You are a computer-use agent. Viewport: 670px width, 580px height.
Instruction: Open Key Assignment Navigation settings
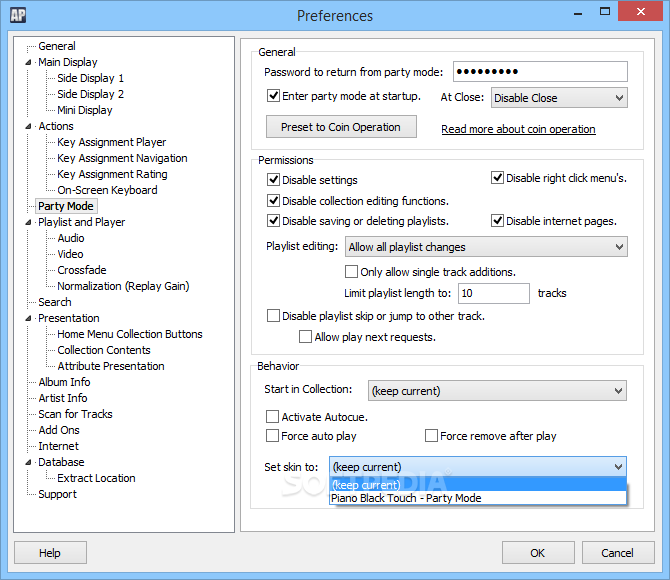tap(122, 158)
